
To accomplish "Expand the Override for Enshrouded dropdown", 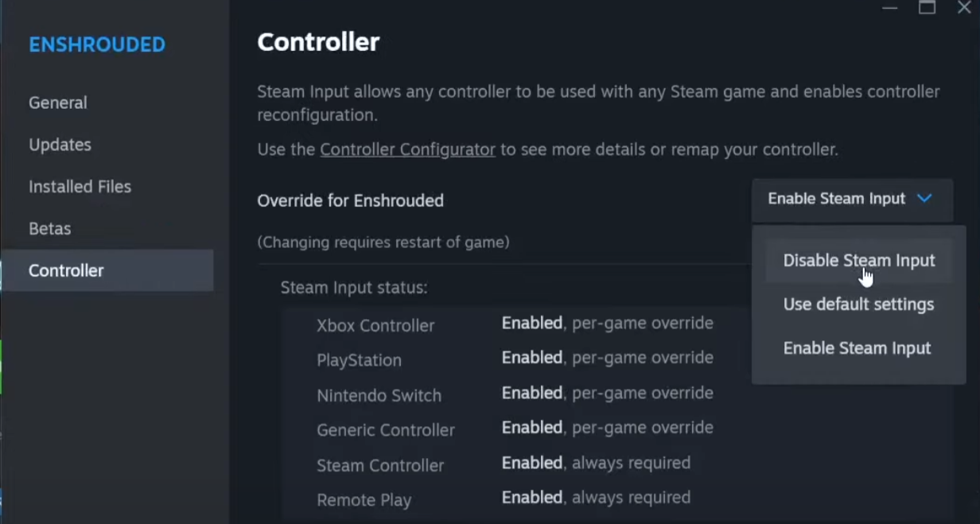I will [x=851, y=200].
